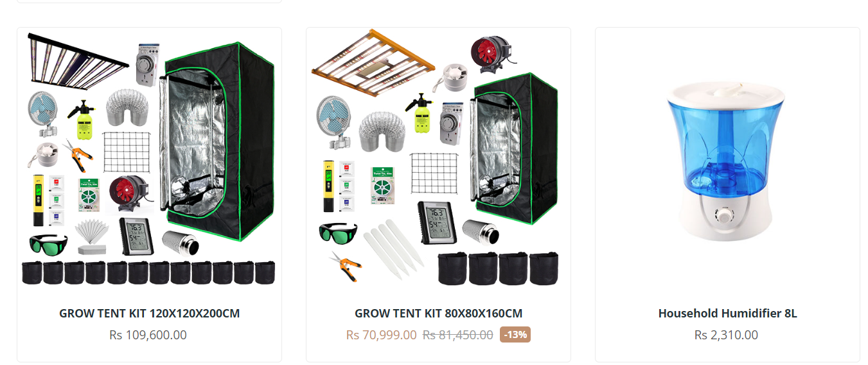
Task: Open the Household Humidifier 8L title link
Action: (x=727, y=314)
